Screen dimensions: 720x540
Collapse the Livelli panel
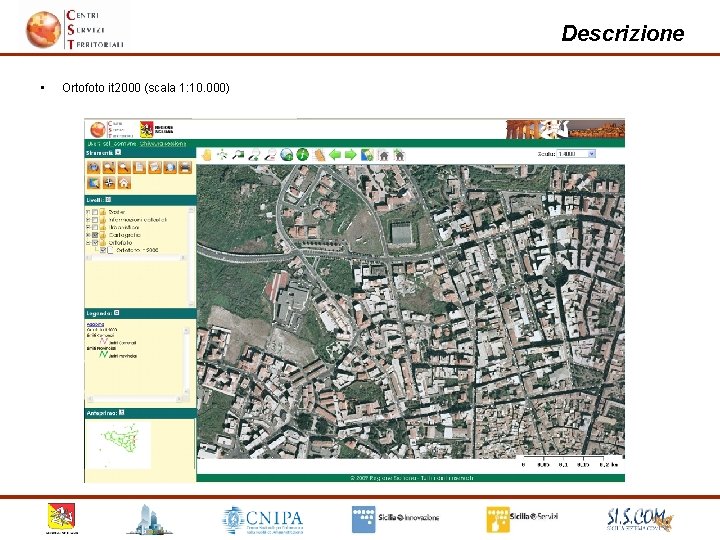click(x=108, y=200)
